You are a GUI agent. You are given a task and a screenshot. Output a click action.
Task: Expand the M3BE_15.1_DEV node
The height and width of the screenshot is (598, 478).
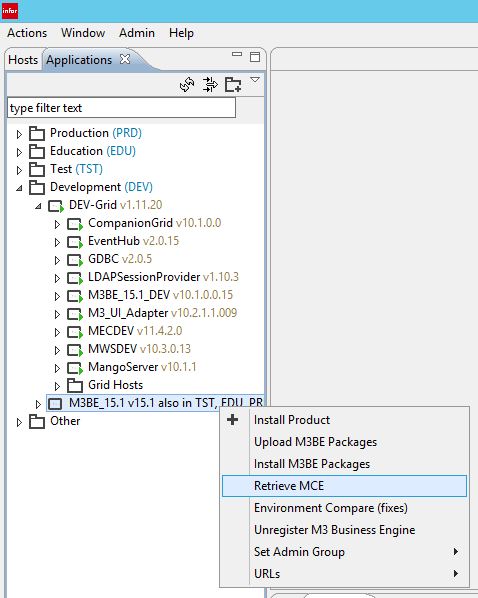pyautogui.click(x=57, y=296)
